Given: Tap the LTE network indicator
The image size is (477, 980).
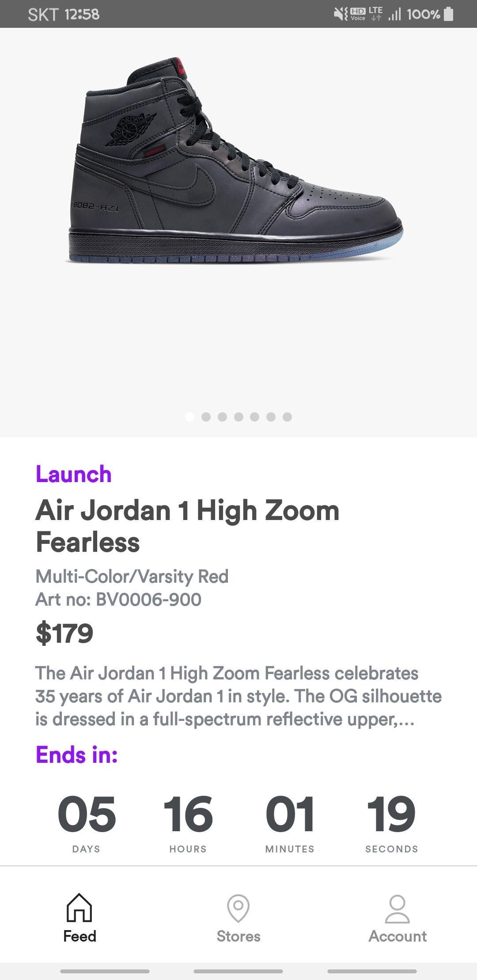Looking at the screenshot, I should pos(376,14).
